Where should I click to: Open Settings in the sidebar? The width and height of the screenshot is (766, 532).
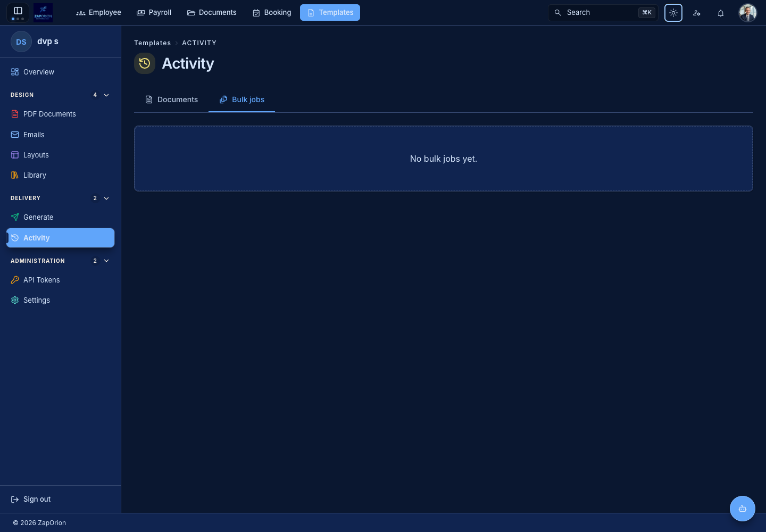tap(60, 300)
